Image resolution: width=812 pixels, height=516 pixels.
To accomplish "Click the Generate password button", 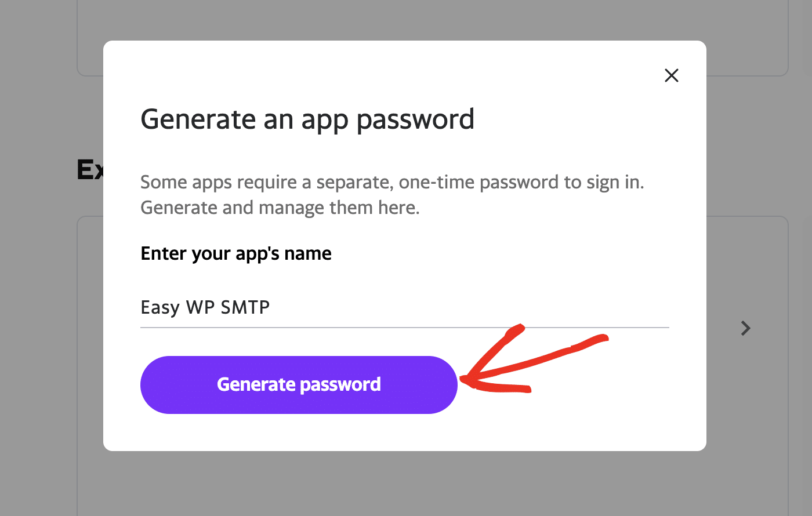I will 298,384.
